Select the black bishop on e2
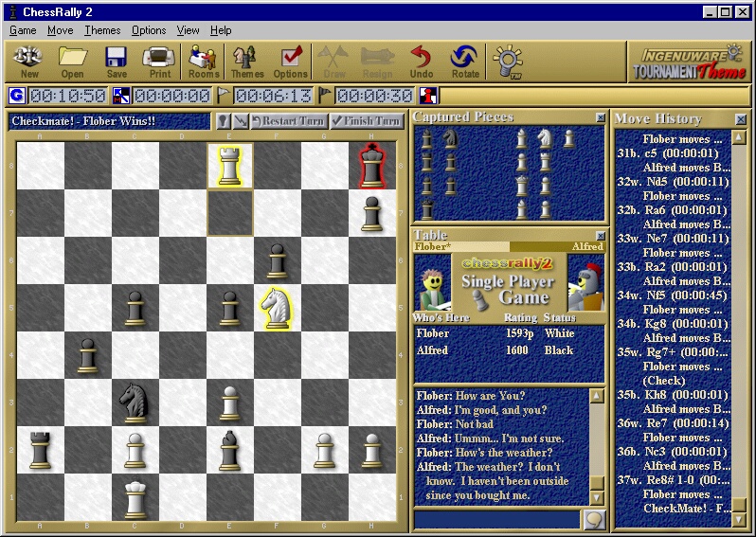 pyautogui.click(x=230, y=450)
